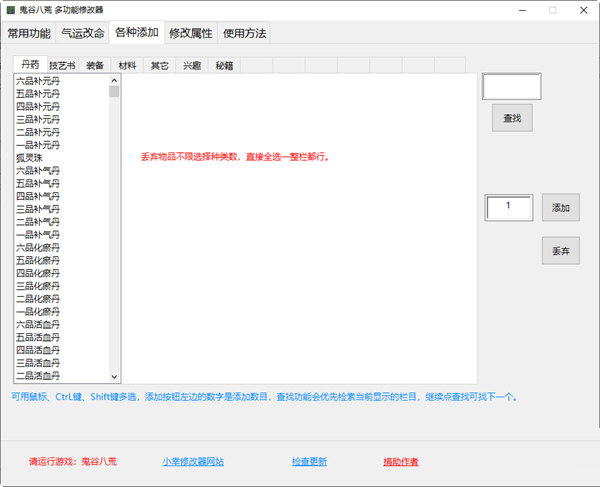Click the 查找 search button

point(512,118)
